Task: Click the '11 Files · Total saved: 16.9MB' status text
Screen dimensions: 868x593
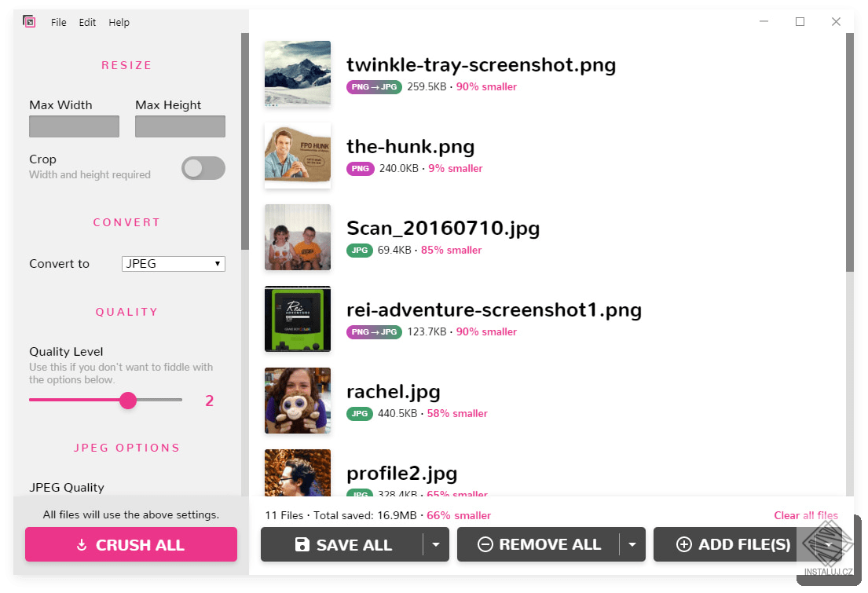Action: 341,515
